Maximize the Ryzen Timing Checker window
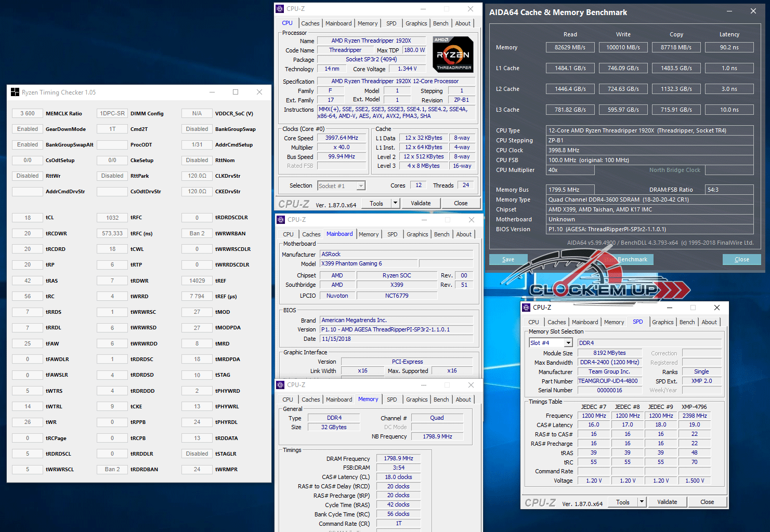This screenshot has height=532, width=770. coord(236,92)
